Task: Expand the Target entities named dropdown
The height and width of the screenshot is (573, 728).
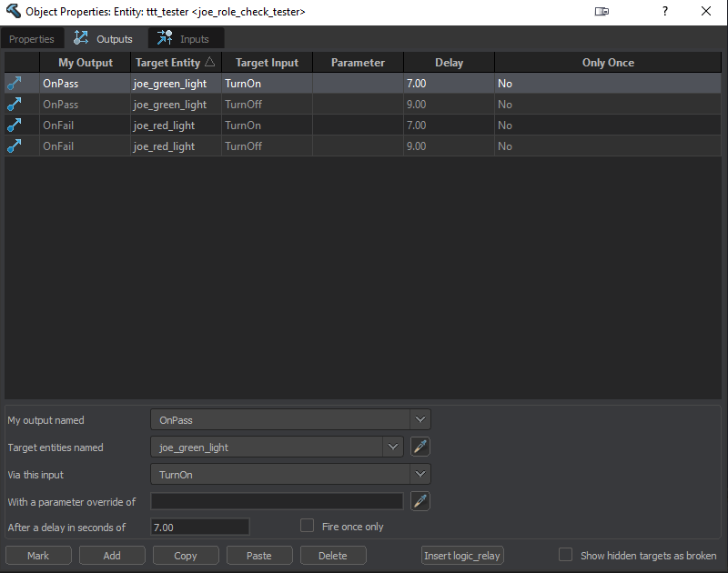Action: [393, 447]
